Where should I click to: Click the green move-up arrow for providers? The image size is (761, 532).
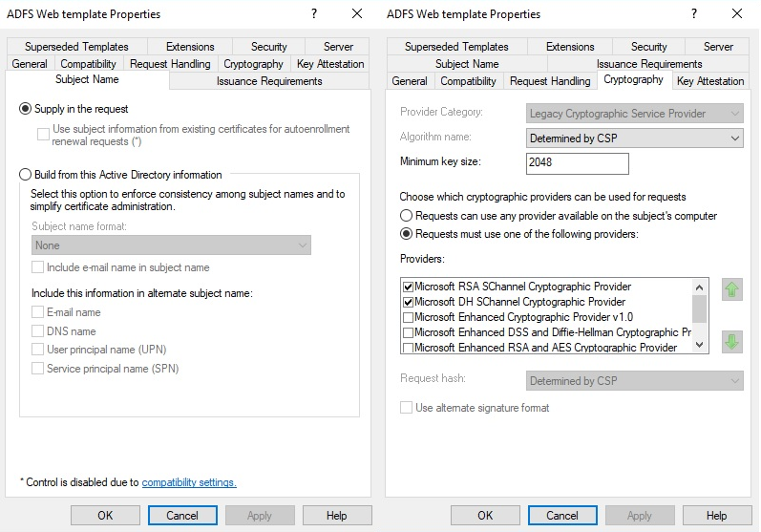[732, 289]
